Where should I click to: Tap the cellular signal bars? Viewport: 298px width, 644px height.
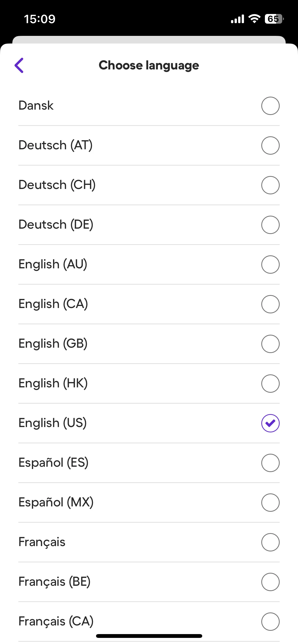pyautogui.click(x=237, y=19)
